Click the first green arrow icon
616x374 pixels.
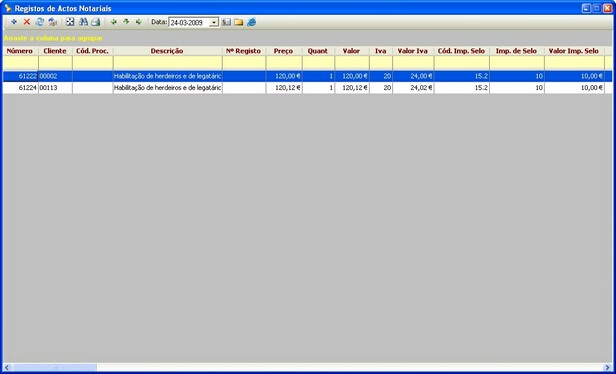114,22
